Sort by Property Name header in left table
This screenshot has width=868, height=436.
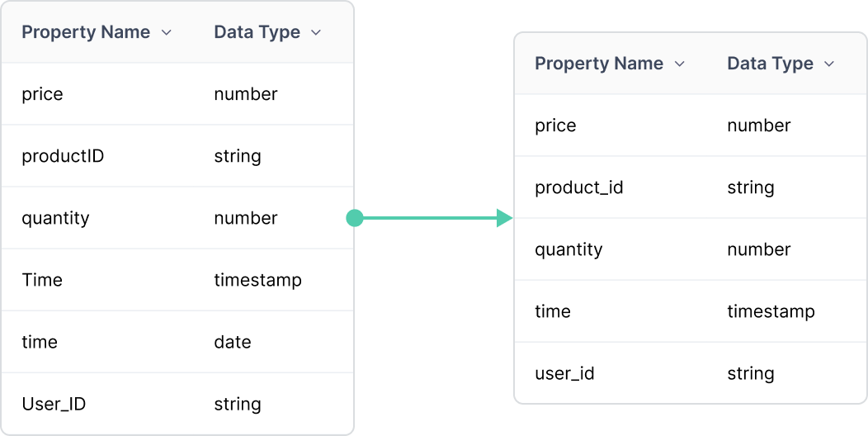pyautogui.click(x=86, y=32)
